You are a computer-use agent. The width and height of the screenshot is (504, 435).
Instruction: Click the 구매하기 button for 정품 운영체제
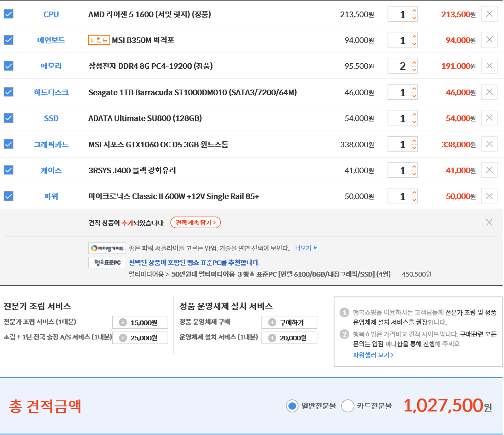289,322
